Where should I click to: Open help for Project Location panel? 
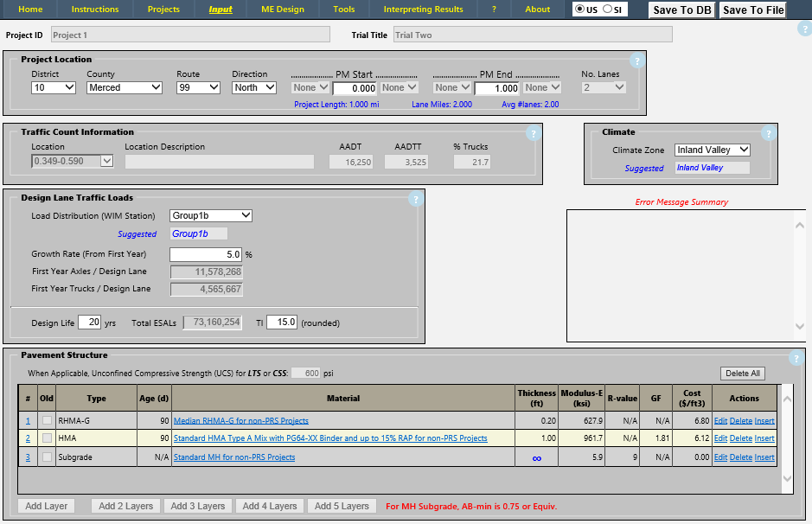pos(637,61)
